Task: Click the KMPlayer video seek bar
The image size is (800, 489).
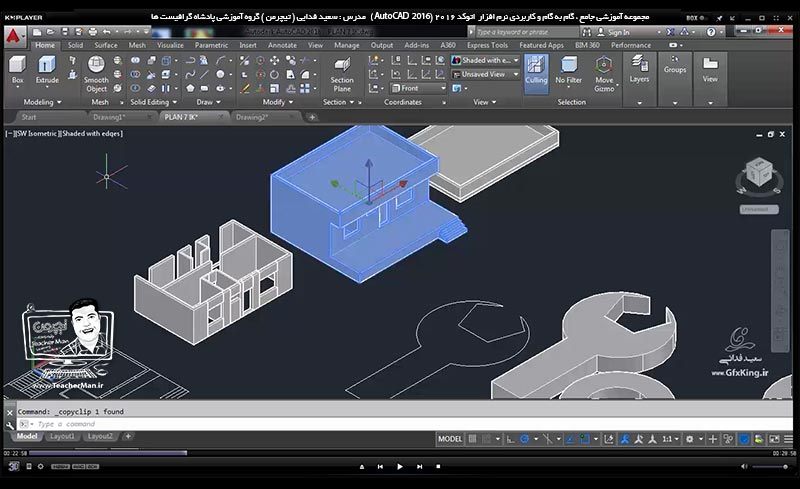Action: (x=399, y=453)
